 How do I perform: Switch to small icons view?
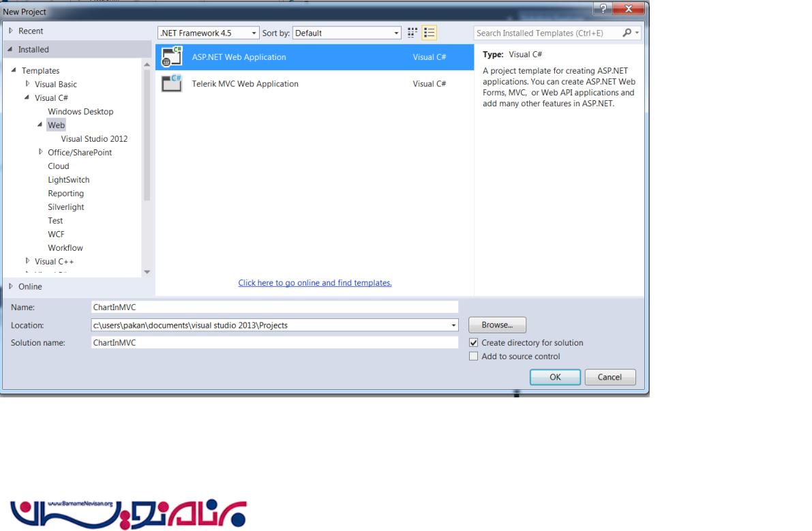[x=412, y=33]
